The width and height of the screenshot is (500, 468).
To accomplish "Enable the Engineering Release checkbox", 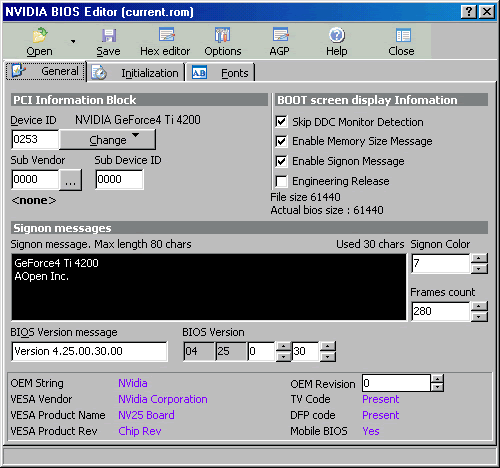I will [281, 181].
